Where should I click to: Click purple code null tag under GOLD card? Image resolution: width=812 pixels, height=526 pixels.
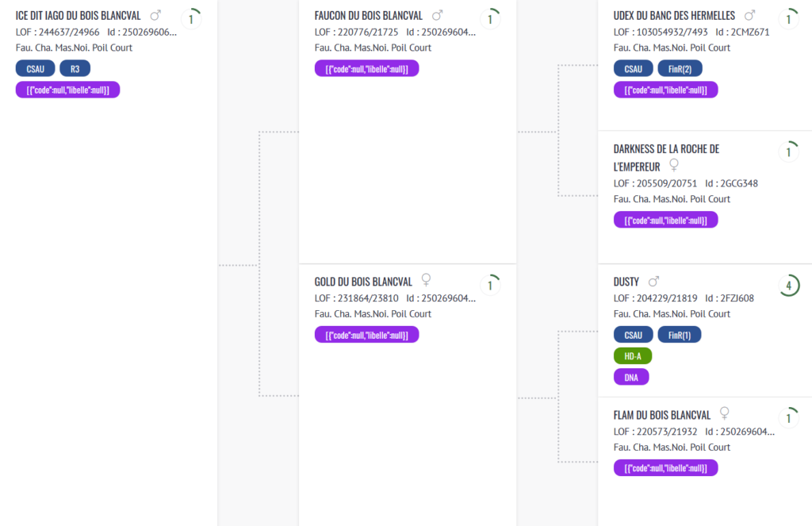[x=366, y=335]
